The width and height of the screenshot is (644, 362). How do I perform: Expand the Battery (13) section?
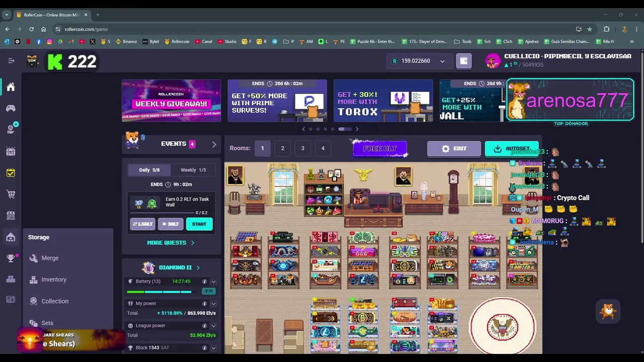point(213,282)
